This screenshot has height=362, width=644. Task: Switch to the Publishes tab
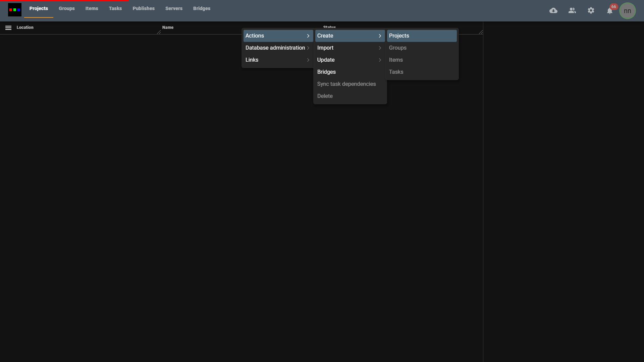(144, 8)
